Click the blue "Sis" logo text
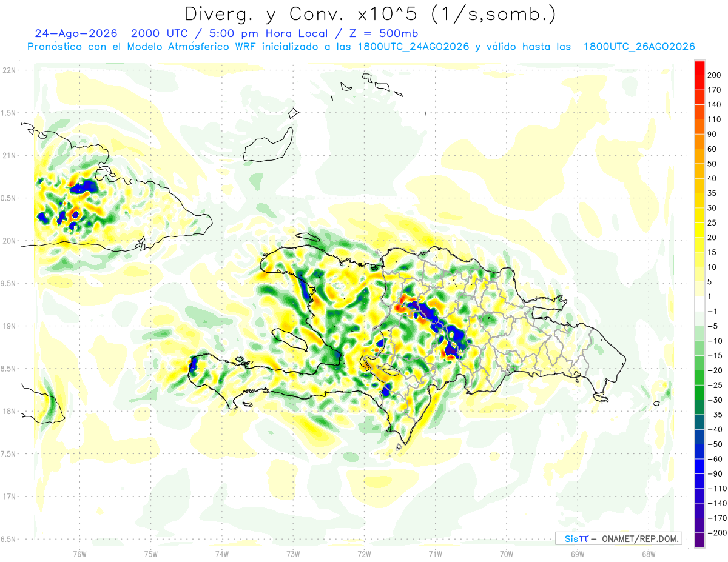728x562 pixels. coord(571,538)
